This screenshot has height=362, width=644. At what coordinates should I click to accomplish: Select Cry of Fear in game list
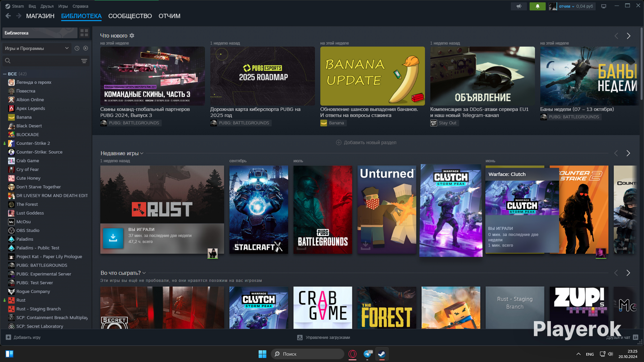[x=28, y=169]
